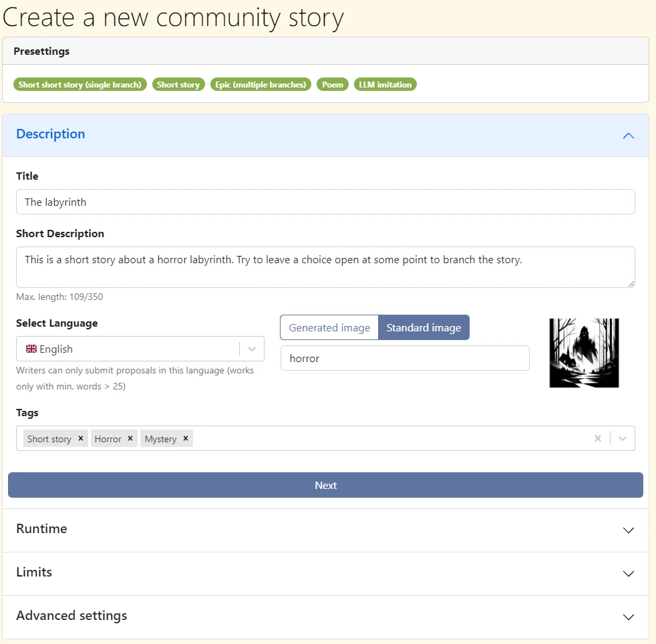Open the Select Language dropdown

coord(252,349)
